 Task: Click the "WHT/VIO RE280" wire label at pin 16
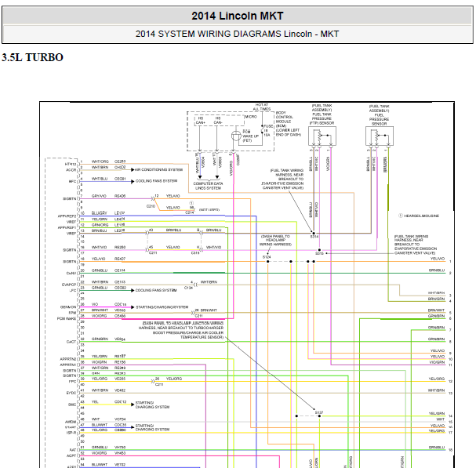tap(108, 248)
